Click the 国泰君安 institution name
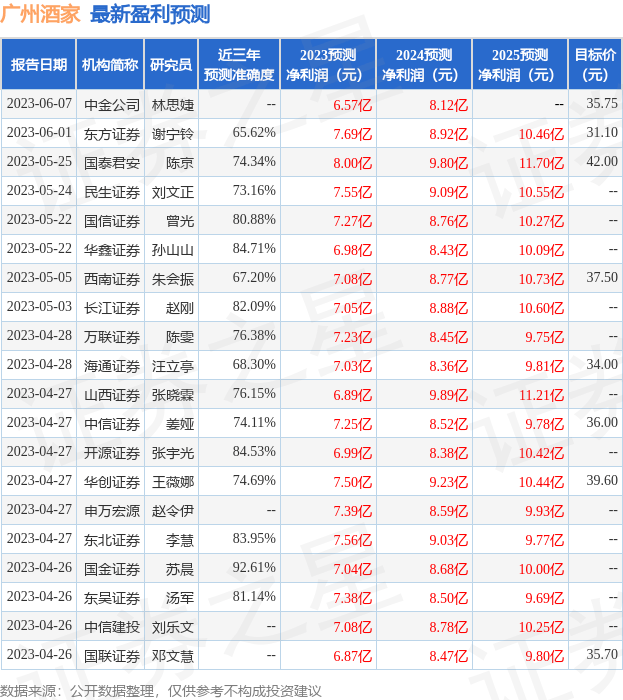 click(111, 162)
